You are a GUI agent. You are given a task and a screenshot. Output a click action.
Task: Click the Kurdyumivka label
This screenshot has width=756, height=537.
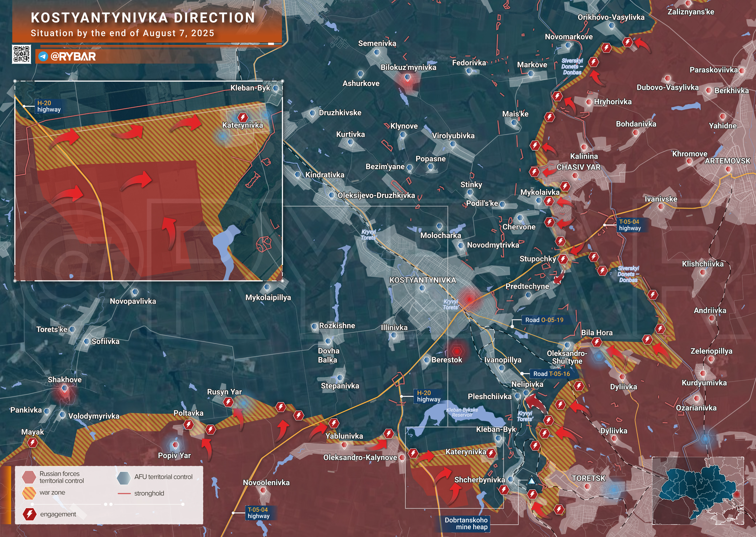[x=704, y=383]
